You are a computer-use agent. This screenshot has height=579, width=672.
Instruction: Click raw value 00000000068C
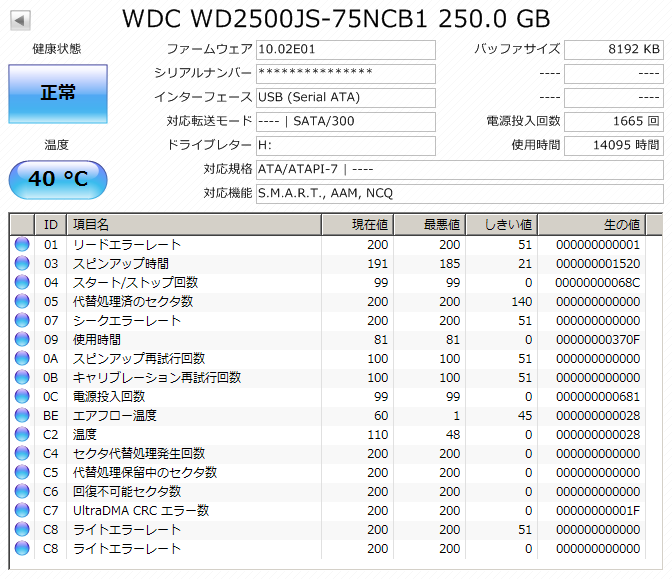pos(598,282)
